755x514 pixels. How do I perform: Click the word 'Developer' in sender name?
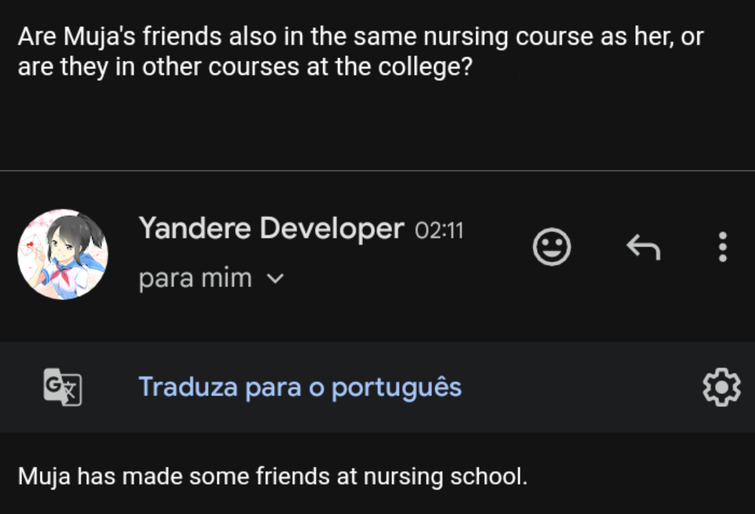(x=332, y=228)
